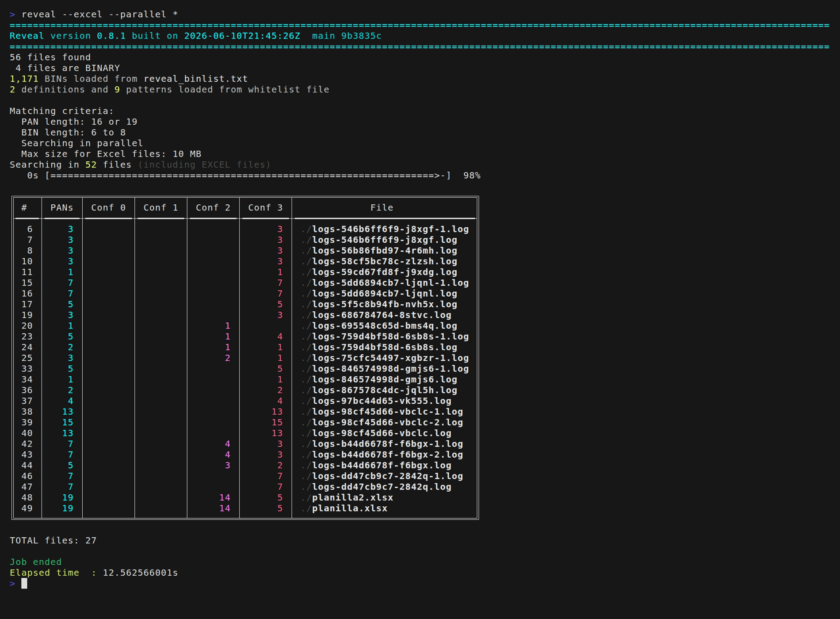Click the Conf 3 column header

tap(265, 208)
